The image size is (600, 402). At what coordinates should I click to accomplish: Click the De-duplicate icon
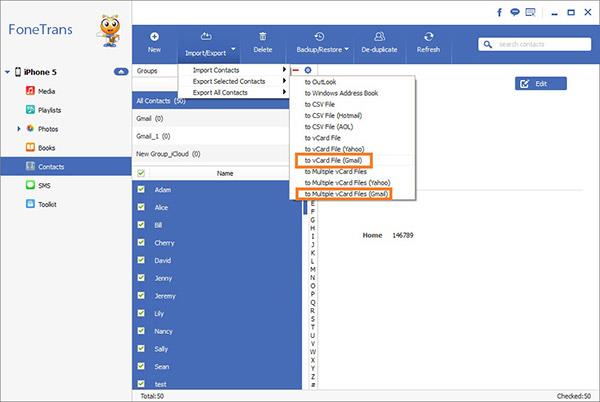pyautogui.click(x=379, y=36)
